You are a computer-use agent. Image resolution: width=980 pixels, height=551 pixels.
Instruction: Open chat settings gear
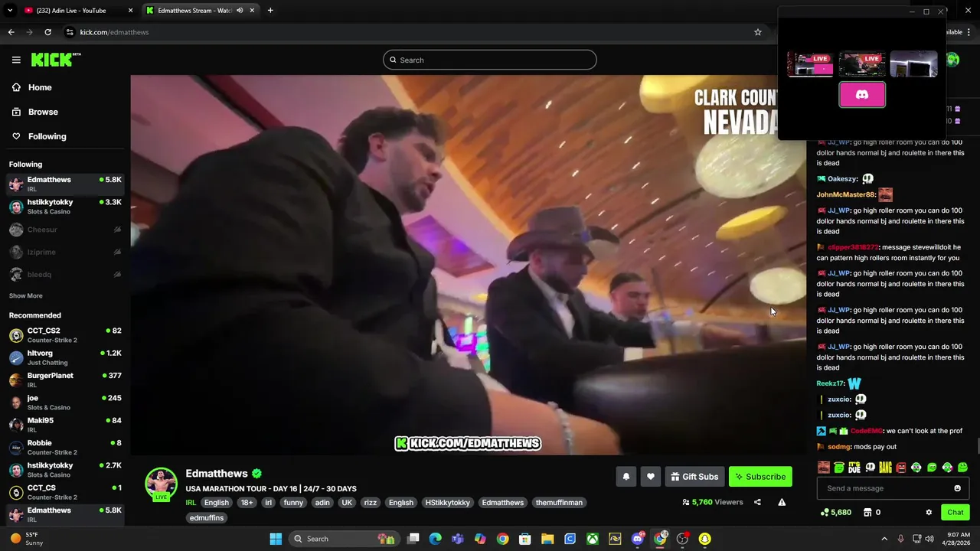pos(929,512)
